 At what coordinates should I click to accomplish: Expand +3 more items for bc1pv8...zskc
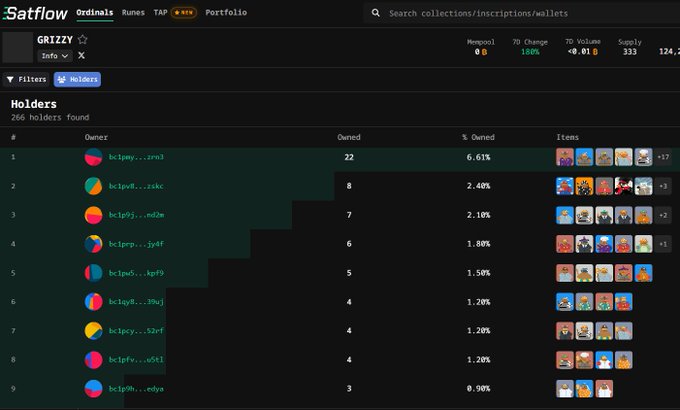coord(663,186)
